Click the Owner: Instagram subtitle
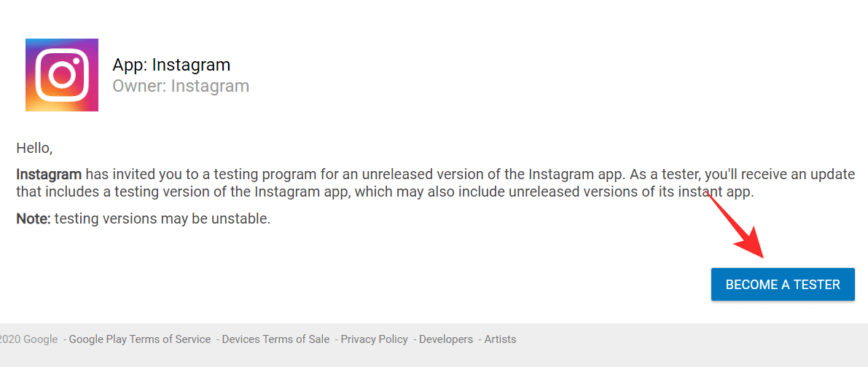868x367 pixels. (181, 86)
